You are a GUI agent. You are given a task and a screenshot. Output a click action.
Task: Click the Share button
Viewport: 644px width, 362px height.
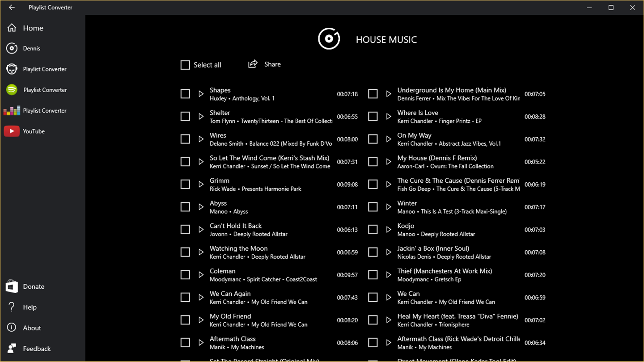tap(265, 64)
